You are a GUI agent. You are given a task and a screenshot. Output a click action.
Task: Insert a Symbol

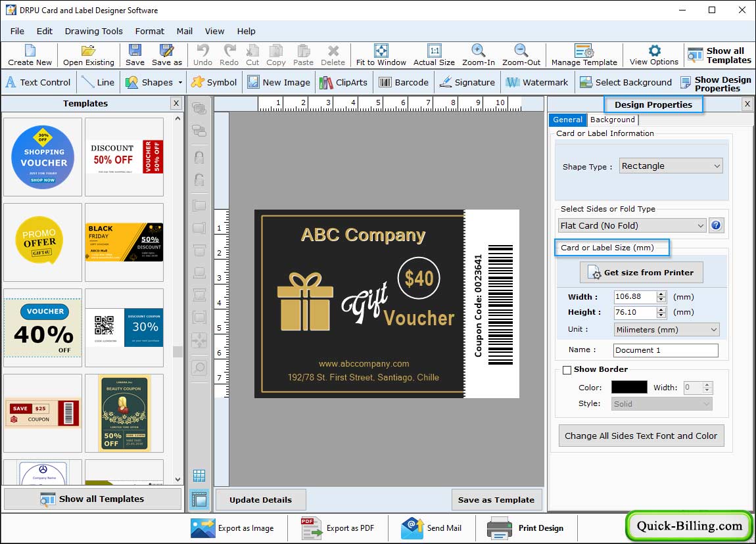click(214, 82)
